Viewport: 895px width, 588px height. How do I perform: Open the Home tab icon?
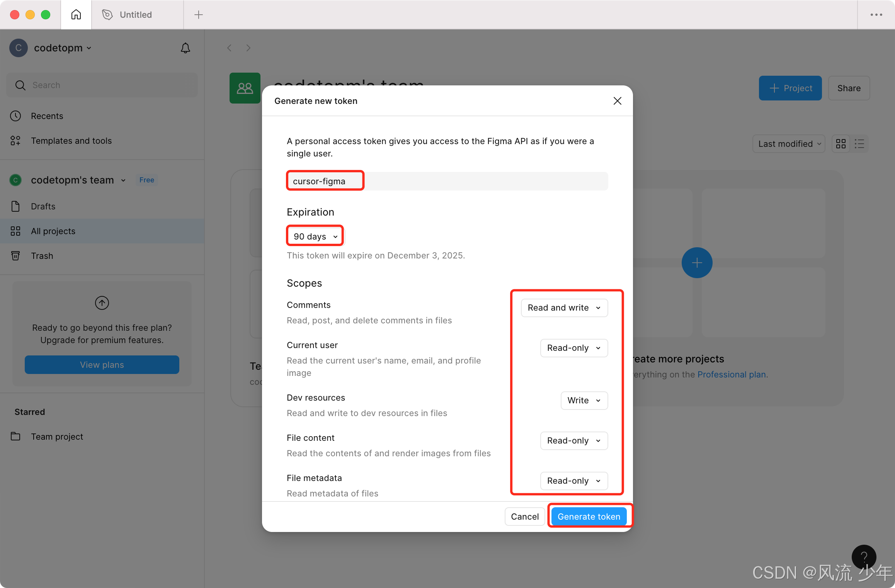click(76, 15)
